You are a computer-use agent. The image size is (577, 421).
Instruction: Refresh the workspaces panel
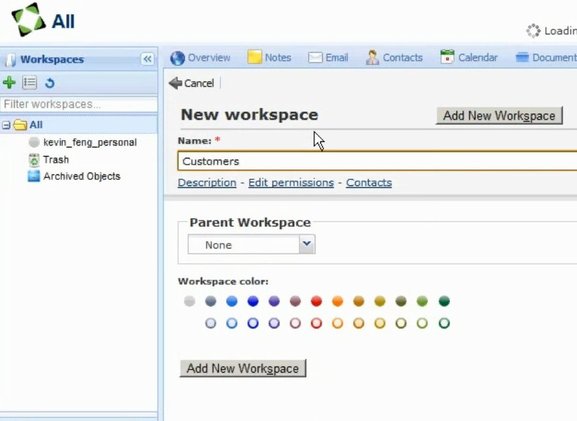(x=50, y=83)
